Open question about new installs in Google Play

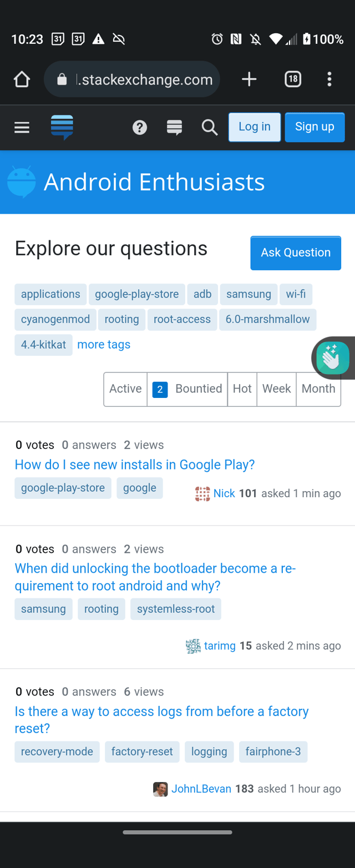click(135, 465)
